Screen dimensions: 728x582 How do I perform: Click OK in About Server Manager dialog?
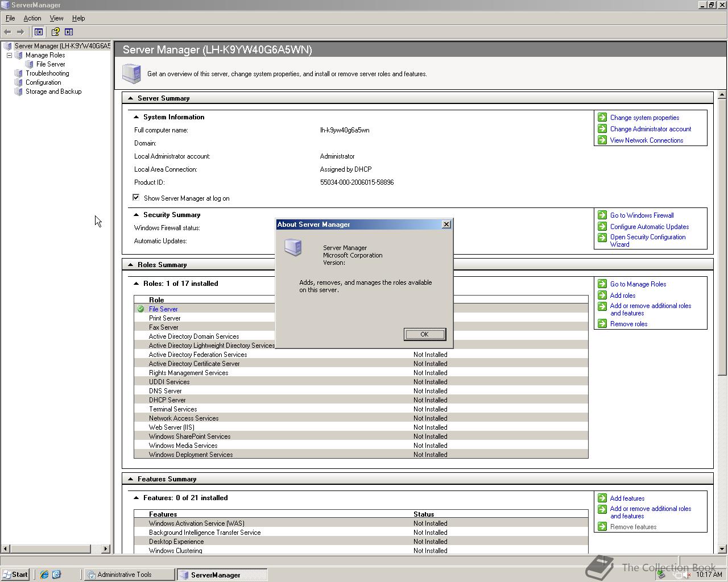click(x=424, y=334)
